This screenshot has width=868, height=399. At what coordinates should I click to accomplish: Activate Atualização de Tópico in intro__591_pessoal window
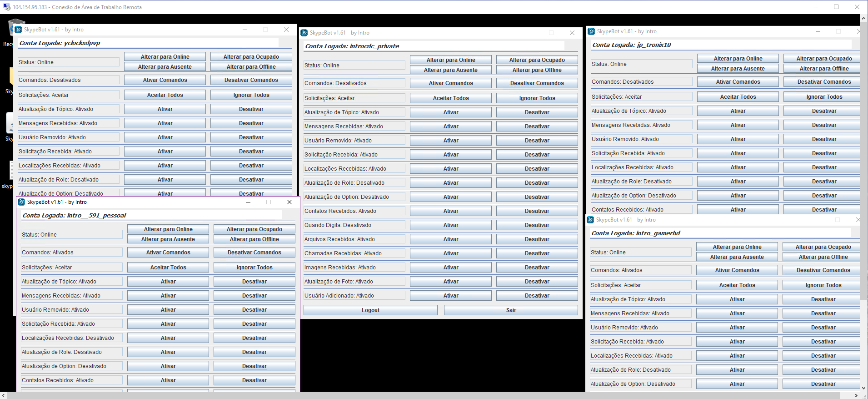click(168, 282)
